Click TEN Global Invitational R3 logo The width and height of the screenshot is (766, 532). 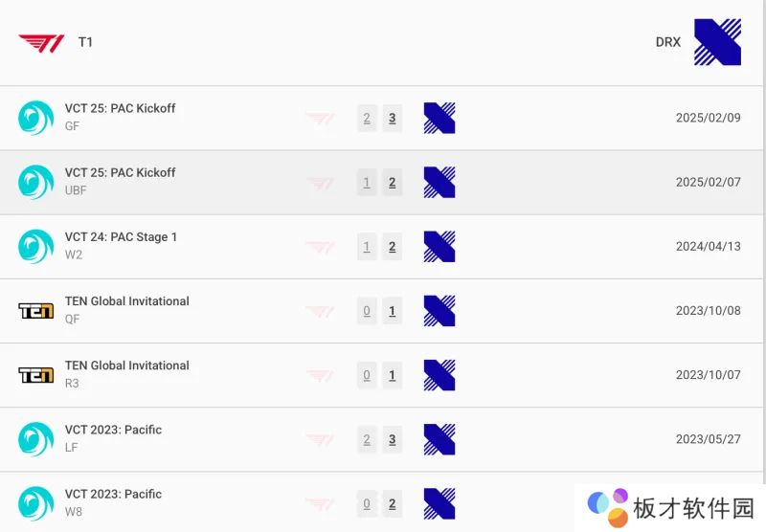tap(36, 375)
